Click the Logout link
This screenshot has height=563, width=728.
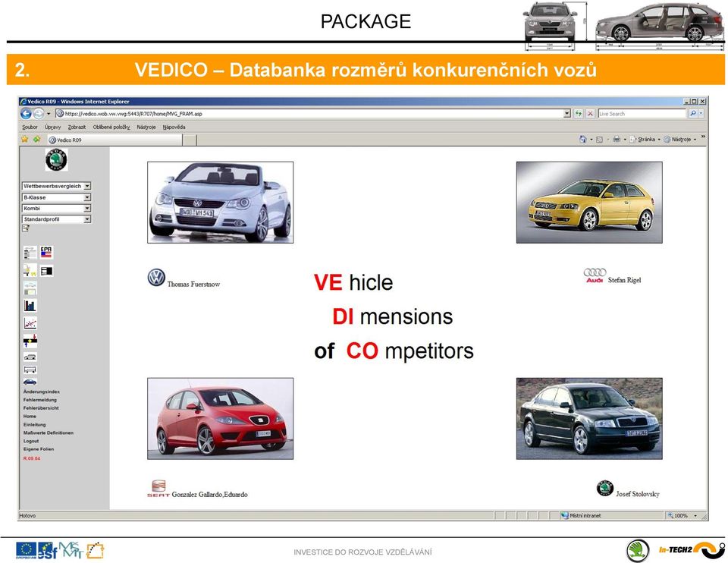click(x=31, y=441)
